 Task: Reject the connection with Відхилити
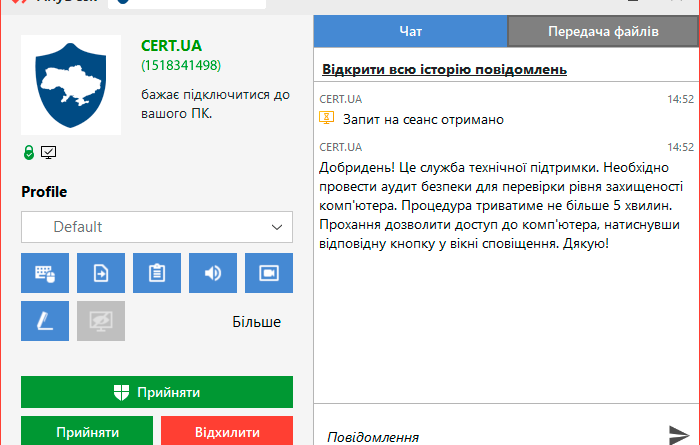pyautogui.click(x=227, y=431)
